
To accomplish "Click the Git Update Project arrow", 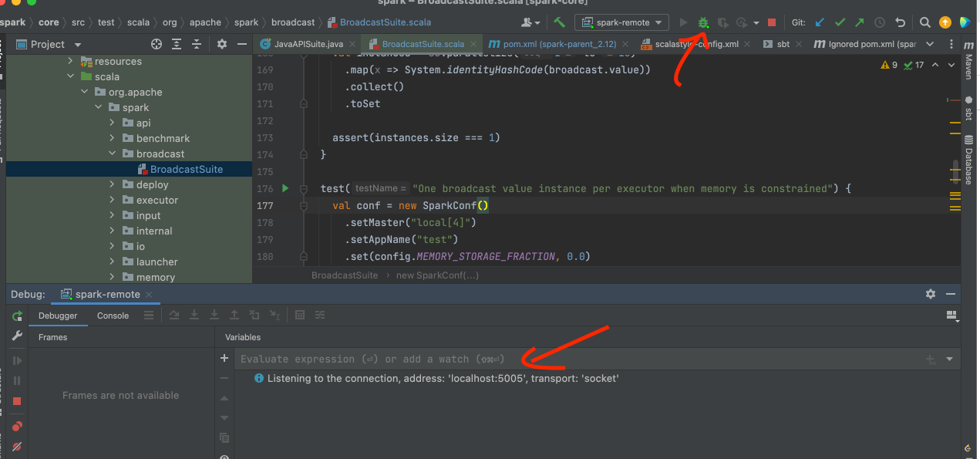I will [x=820, y=23].
